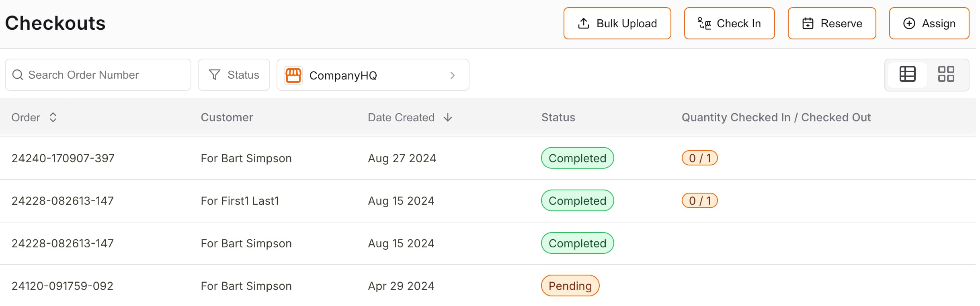Toggle Date Created sort arrow
The image size is (980, 306).
pyautogui.click(x=448, y=117)
